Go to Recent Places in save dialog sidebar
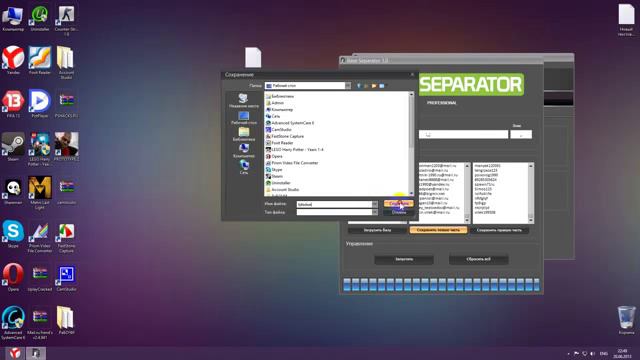This screenshot has width=640, height=360. (244, 100)
